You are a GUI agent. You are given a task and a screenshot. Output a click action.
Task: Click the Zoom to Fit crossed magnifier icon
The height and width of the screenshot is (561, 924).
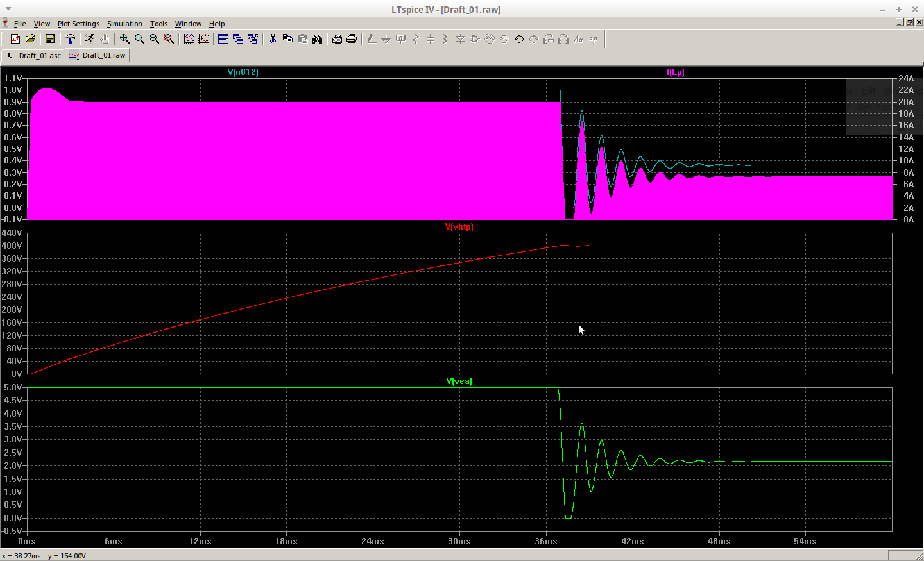tap(169, 39)
